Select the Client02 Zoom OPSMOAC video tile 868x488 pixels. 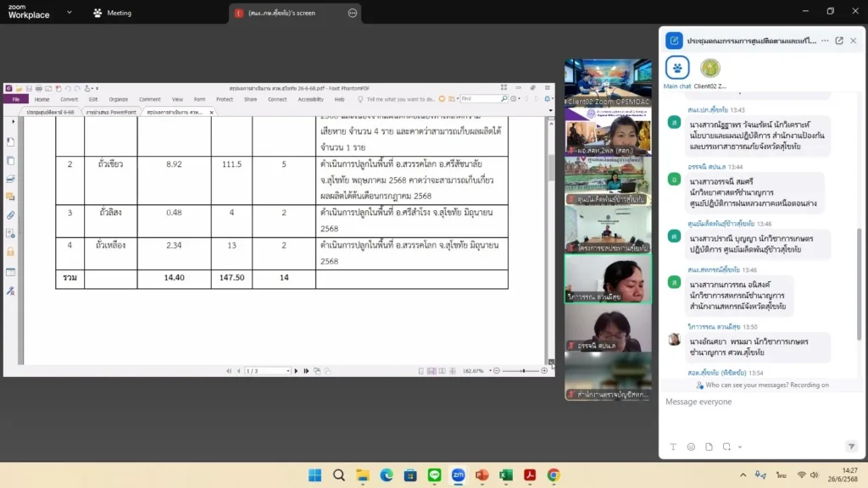[608, 82]
